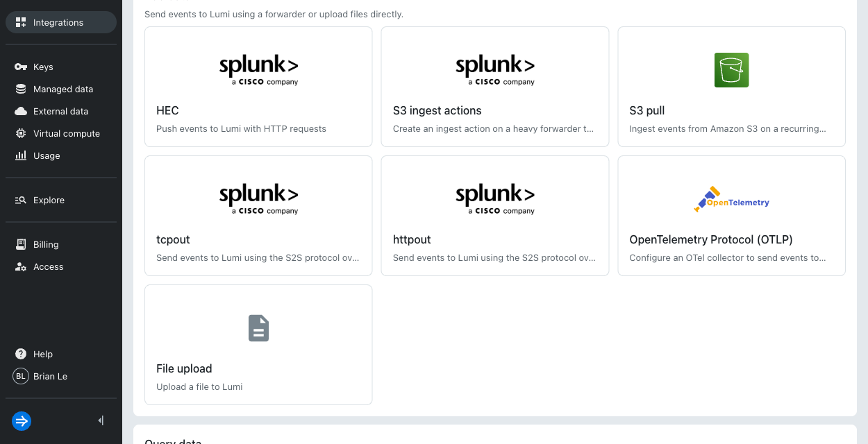Viewport: 868px width, 444px height.
Task: Click the Access user-gear icon
Action: pyautogui.click(x=21, y=266)
